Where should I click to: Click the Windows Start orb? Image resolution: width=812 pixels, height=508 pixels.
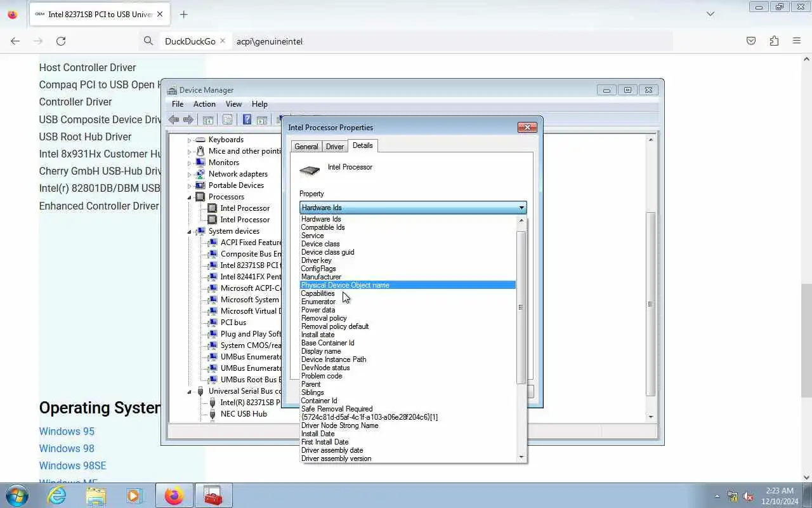17,495
